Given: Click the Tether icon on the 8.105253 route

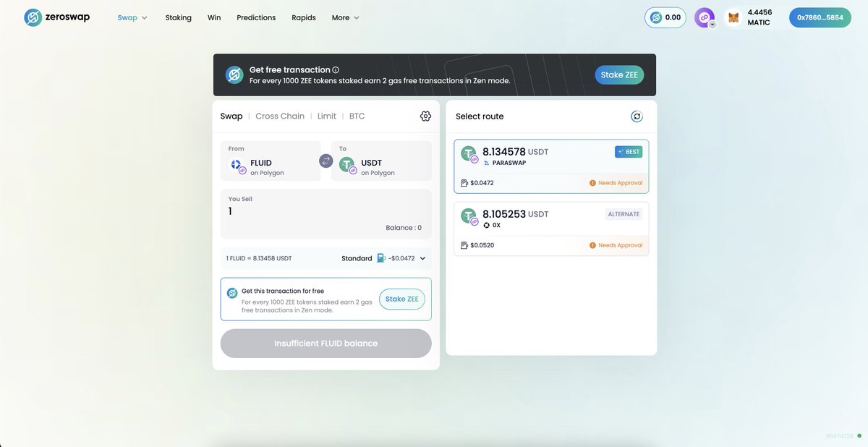Looking at the screenshot, I should pos(470,217).
